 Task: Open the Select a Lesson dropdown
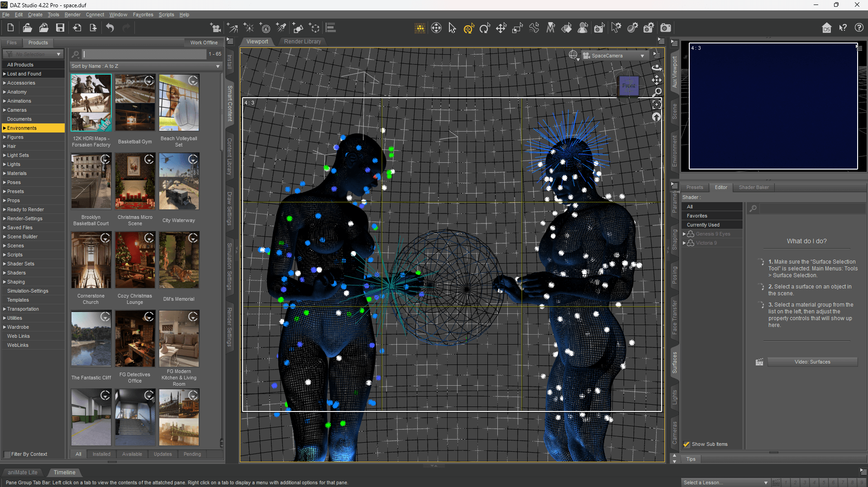pos(726,482)
